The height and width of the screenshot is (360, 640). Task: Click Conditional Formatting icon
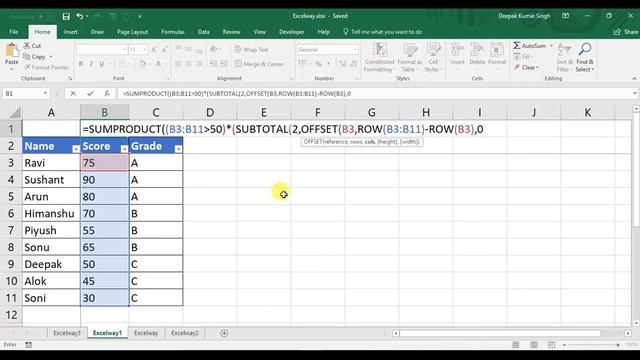[x=380, y=50]
